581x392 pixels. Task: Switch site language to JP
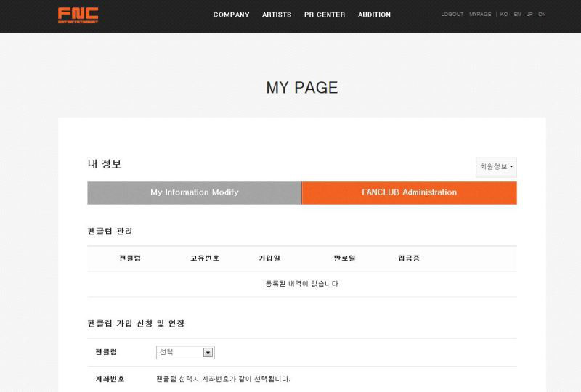tap(529, 15)
